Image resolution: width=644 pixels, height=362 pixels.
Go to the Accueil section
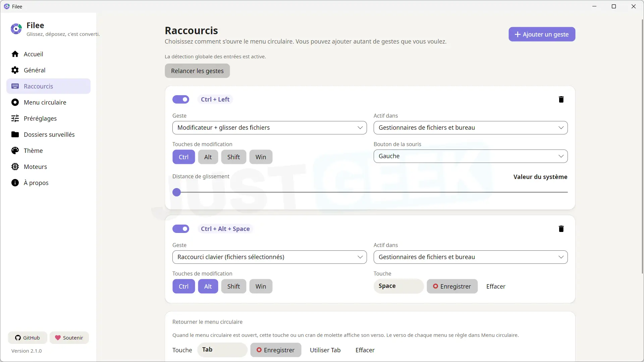pos(48,54)
